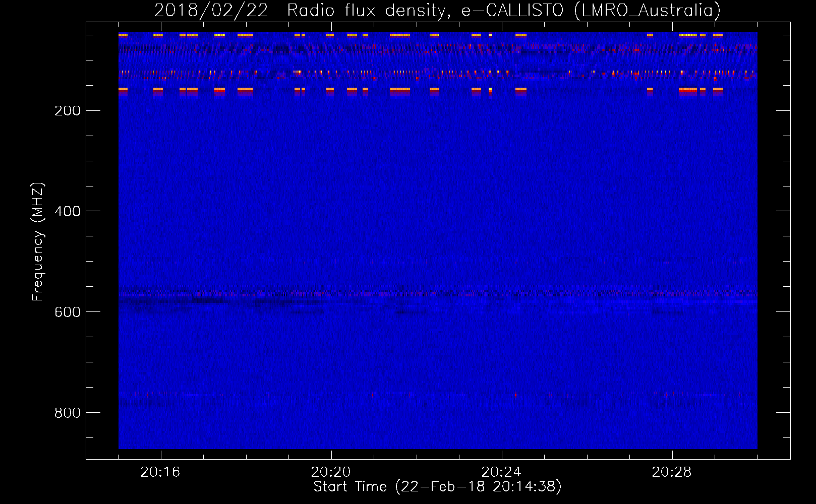Screen dimensions: 816x504
Task: Click the 800 frequency tick label
Action: click(68, 413)
